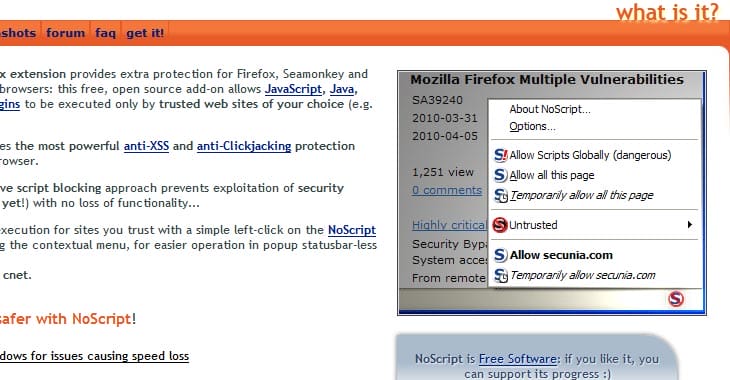The image size is (730, 380).
Task: Expand the Untrusted submenu arrow
Action: pos(689,225)
